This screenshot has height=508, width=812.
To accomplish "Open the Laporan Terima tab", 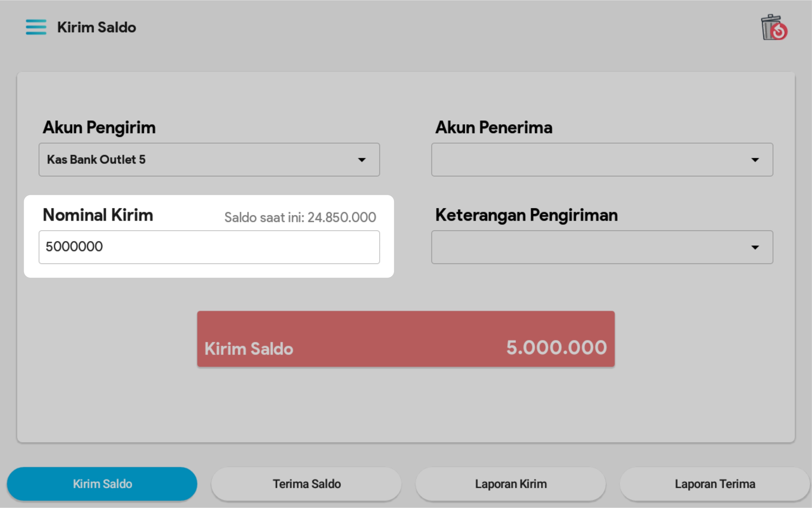I will (x=715, y=484).
